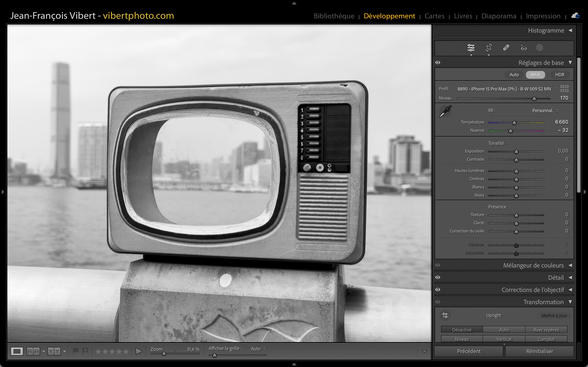Open the Masking tool

[539, 48]
